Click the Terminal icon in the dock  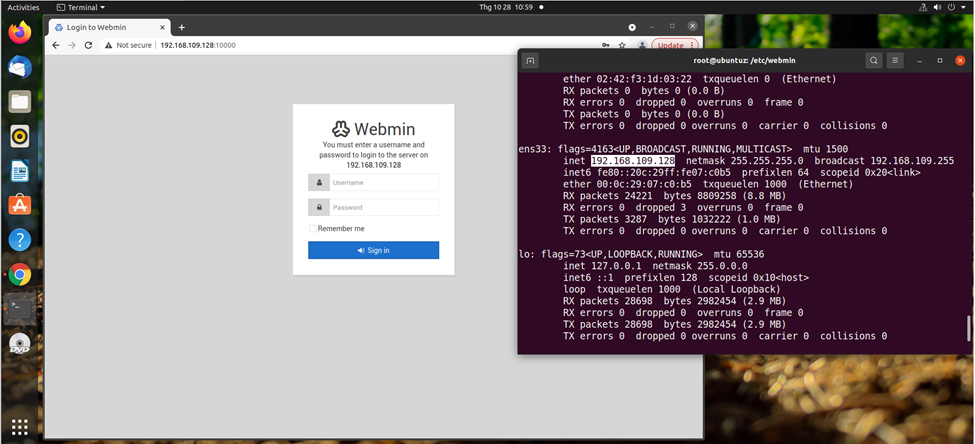click(x=20, y=308)
